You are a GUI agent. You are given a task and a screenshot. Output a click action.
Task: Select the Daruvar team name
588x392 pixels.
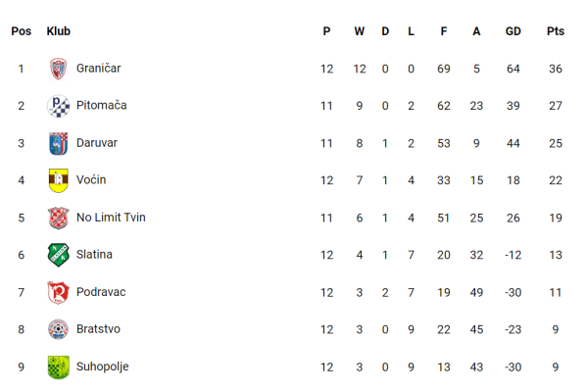97,143
